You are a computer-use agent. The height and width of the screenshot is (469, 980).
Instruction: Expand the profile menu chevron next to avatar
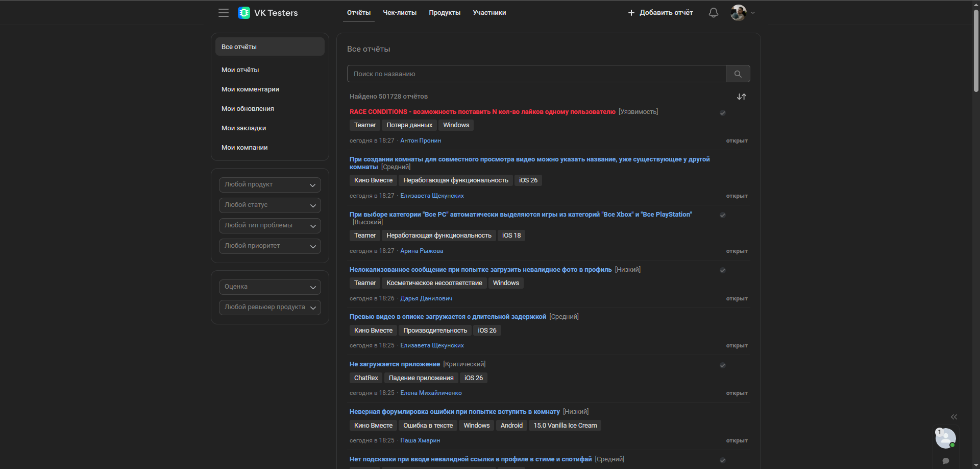[753, 13]
